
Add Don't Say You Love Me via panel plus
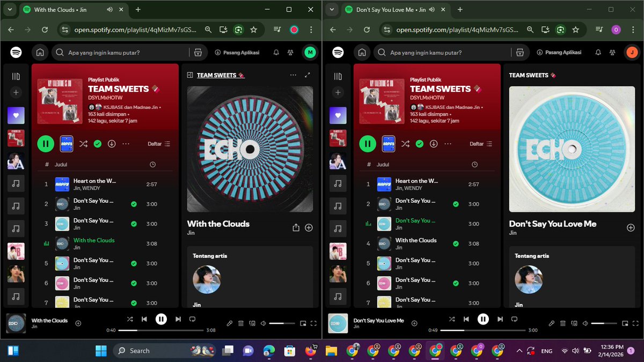click(631, 227)
